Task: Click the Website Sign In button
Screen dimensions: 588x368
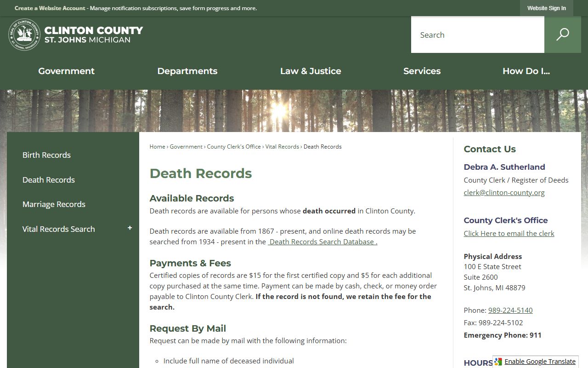Action: [547, 8]
